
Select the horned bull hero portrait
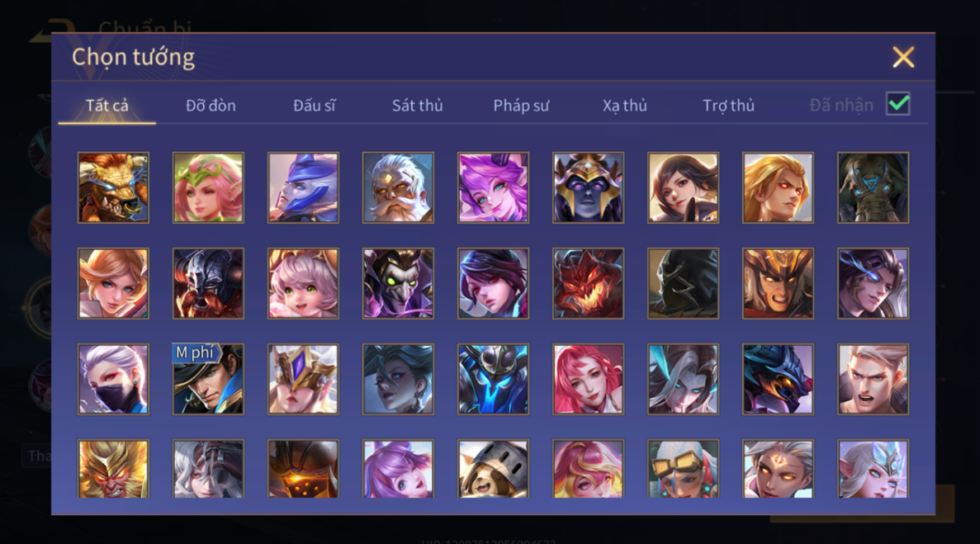coord(113,188)
